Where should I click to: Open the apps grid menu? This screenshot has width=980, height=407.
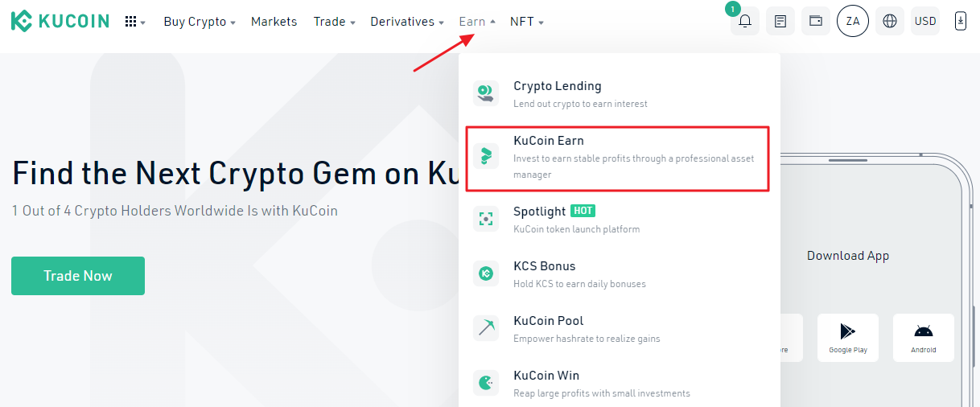[x=134, y=22]
